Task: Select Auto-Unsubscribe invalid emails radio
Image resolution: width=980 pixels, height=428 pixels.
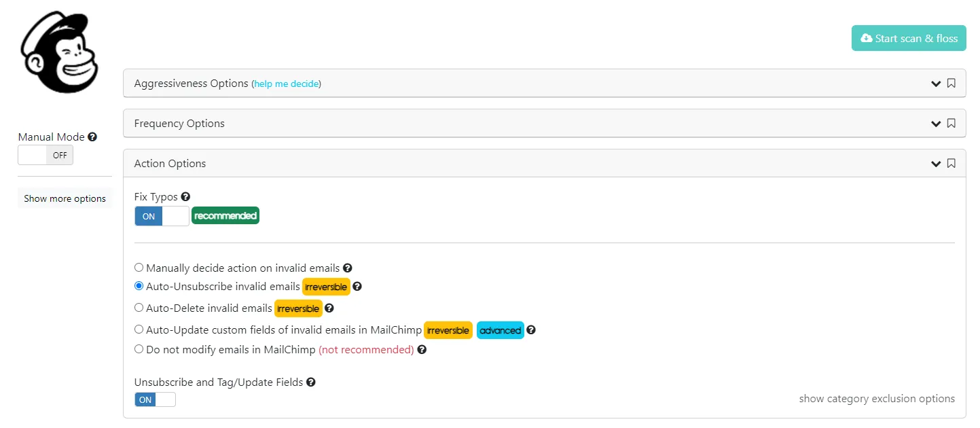Action: [x=139, y=286]
